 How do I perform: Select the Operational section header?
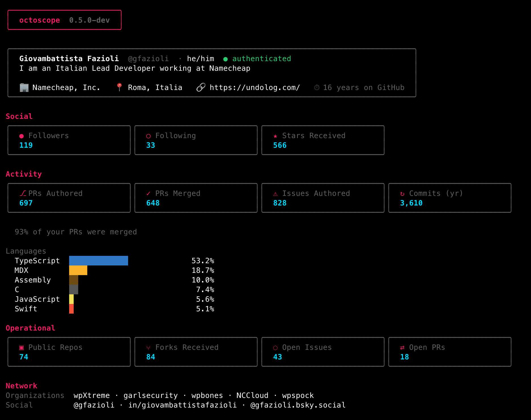[30, 328]
